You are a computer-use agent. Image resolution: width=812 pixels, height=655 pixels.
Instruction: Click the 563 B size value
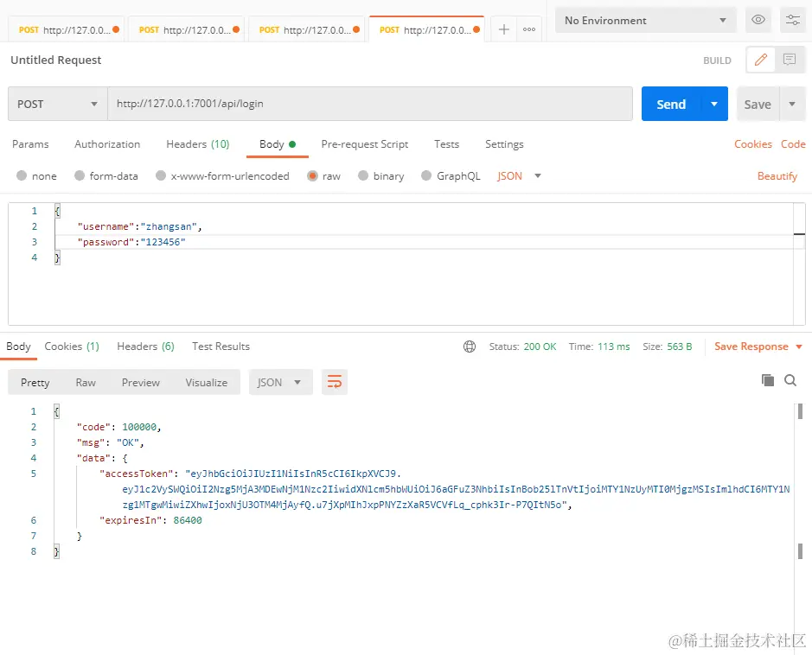pos(680,347)
